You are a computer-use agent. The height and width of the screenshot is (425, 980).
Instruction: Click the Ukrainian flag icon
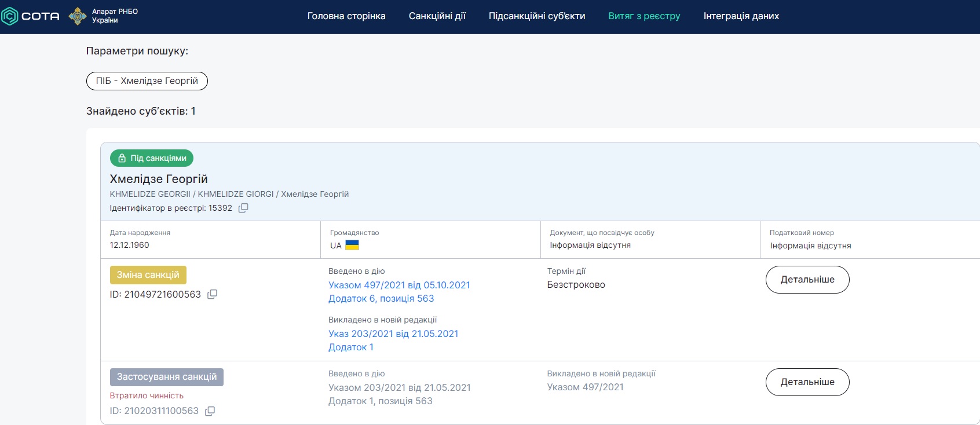(352, 245)
